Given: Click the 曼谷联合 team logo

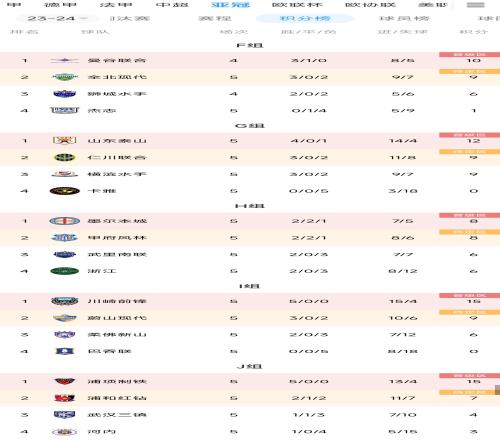Looking at the screenshot, I should (x=64, y=61).
